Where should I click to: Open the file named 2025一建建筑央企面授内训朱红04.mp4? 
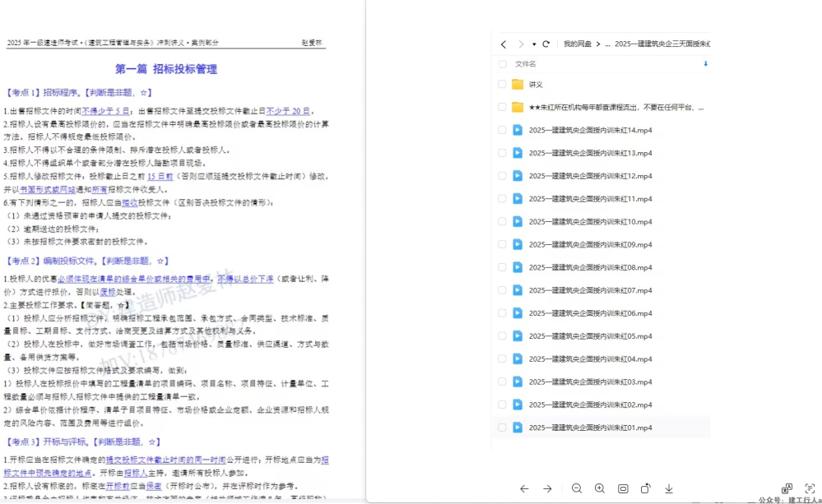pyautogui.click(x=590, y=358)
